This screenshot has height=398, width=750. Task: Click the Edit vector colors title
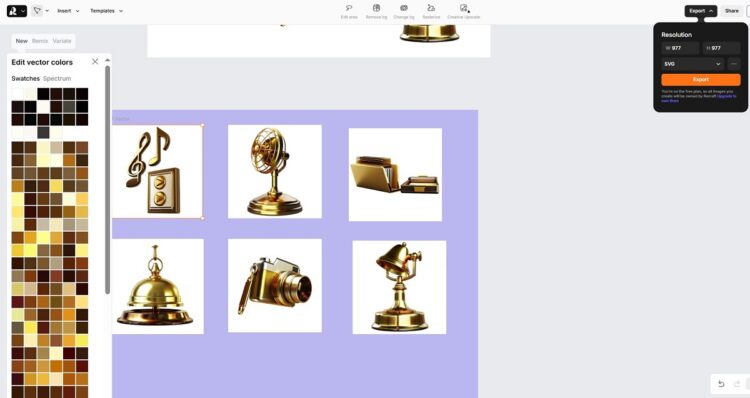(x=42, y=62)
